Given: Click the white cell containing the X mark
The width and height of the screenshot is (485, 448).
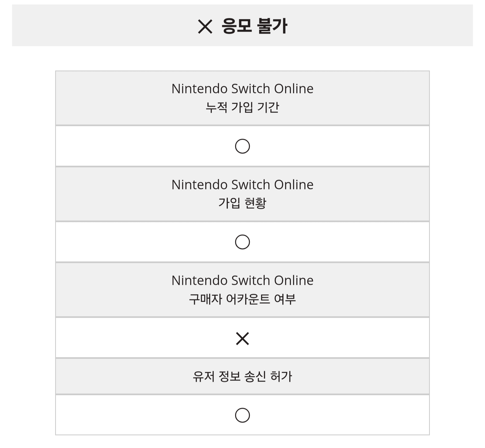Looking at the screenshot, I should coord(242,338).
